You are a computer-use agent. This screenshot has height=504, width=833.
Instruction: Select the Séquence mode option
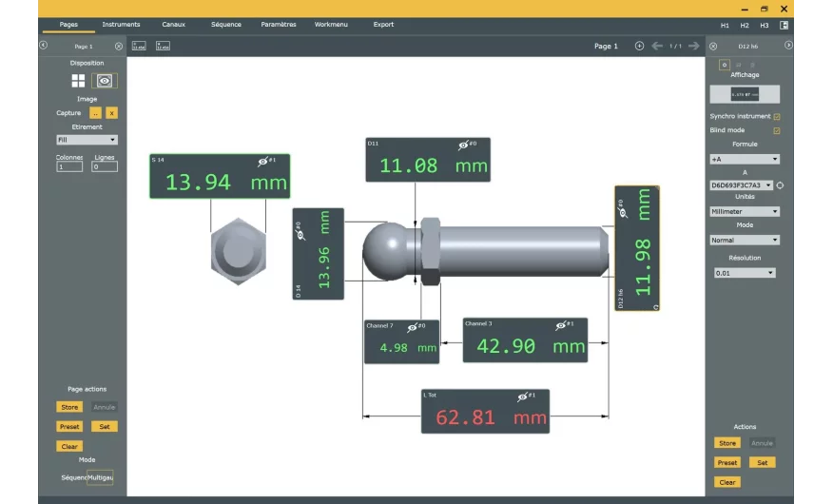pos(74,477)
